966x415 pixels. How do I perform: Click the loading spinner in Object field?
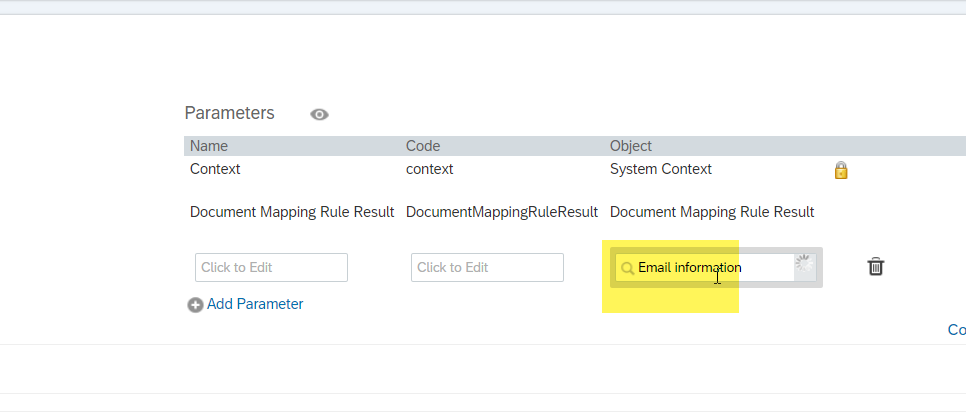(804, 264)
